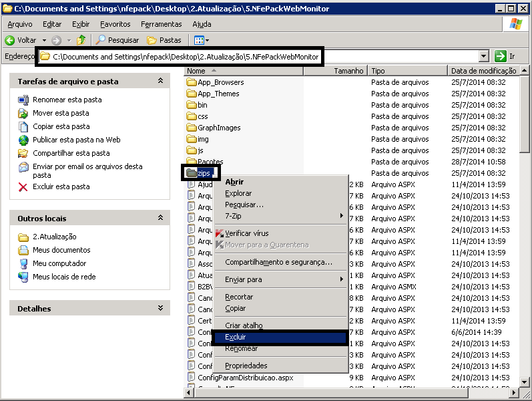Collapse the Tarefas de arquivo e pasta panel
The image size is (532, 401).
click(x=160, y=81)
